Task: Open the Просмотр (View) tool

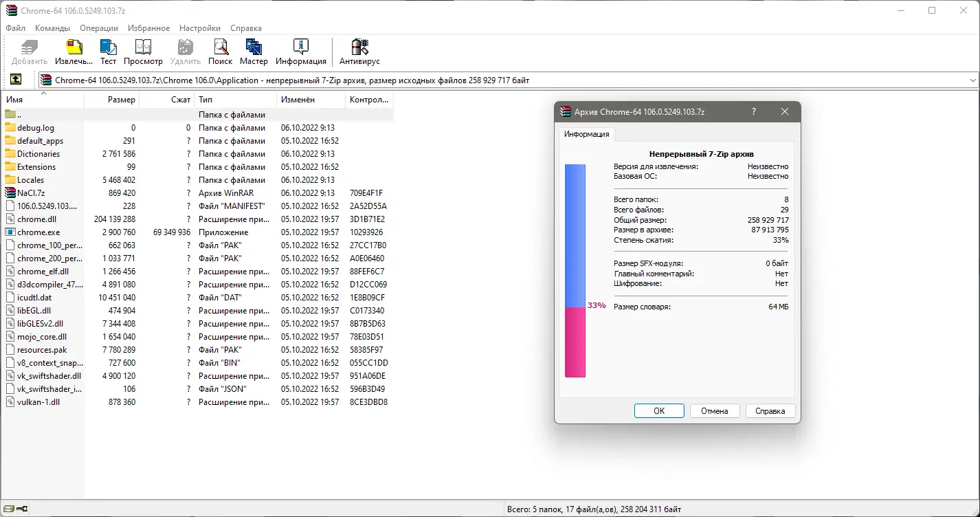Action: 143,48
